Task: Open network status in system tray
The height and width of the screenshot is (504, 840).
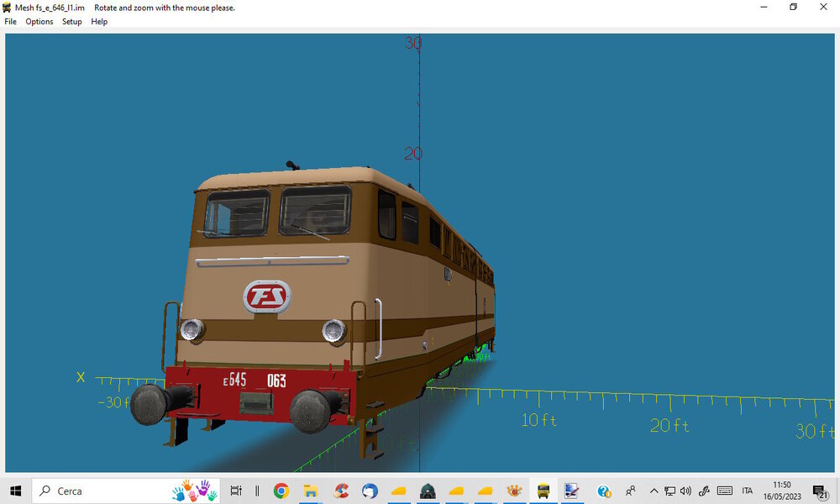Action: 669,491
